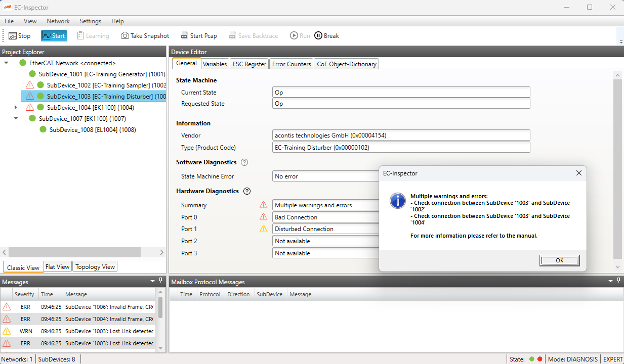Open Mailbox Protocol Messages panel dropdown arrow
This screenshot has width=624, height=364.
point(610,281)
